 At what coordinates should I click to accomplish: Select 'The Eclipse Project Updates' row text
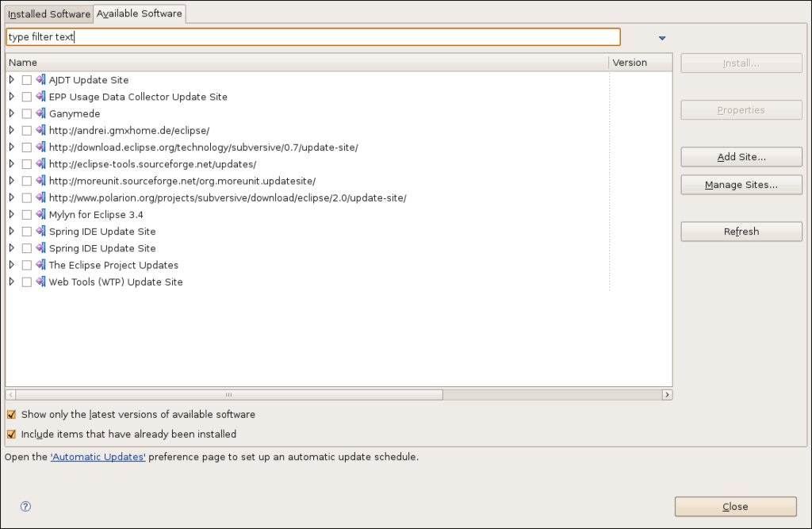(x=113, y=265)
